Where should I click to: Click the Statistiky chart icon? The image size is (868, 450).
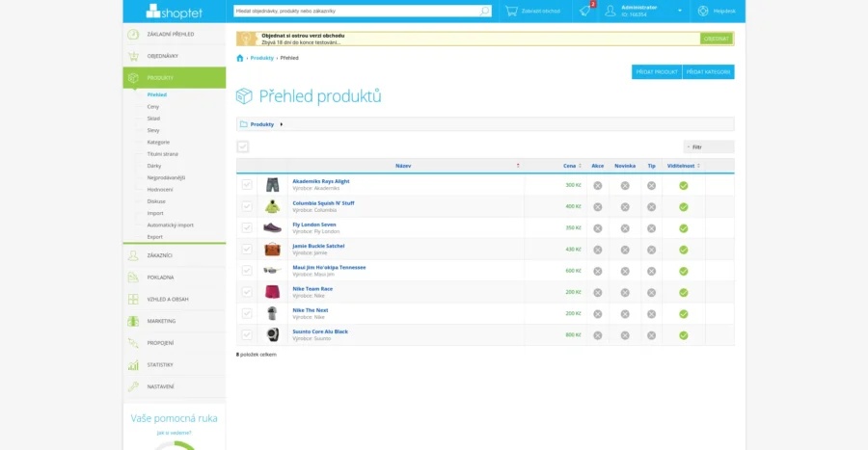pos(133,365)
